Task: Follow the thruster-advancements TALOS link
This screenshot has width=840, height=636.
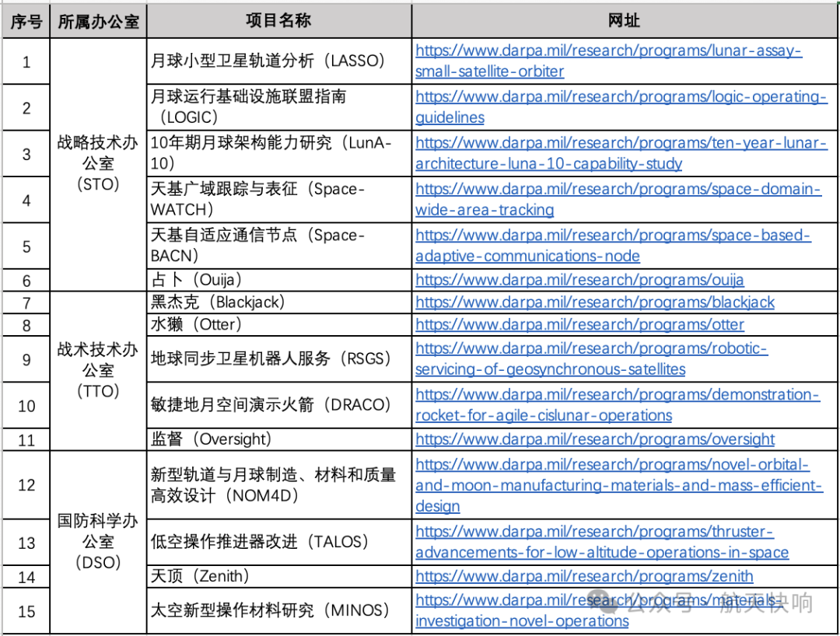Action: click(594, 533)
